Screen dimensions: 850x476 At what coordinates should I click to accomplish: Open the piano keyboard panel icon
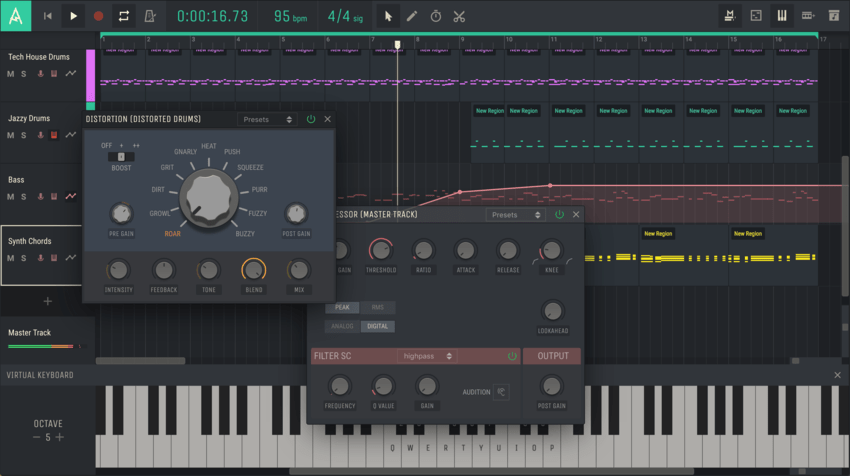tap(782, 16)
